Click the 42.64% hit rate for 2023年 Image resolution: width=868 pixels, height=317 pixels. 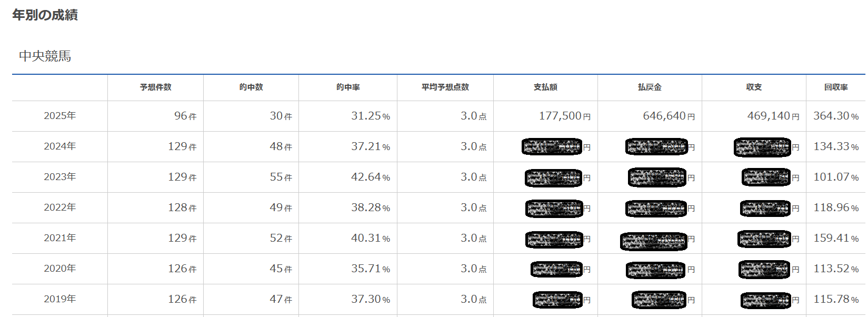[x=370, y=177]
